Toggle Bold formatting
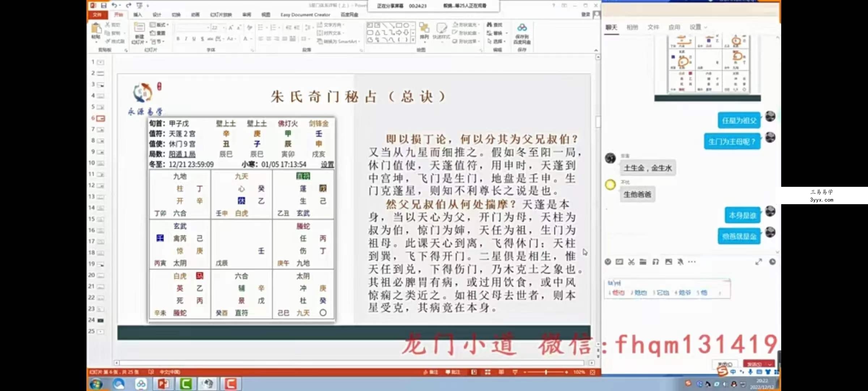 178,39
